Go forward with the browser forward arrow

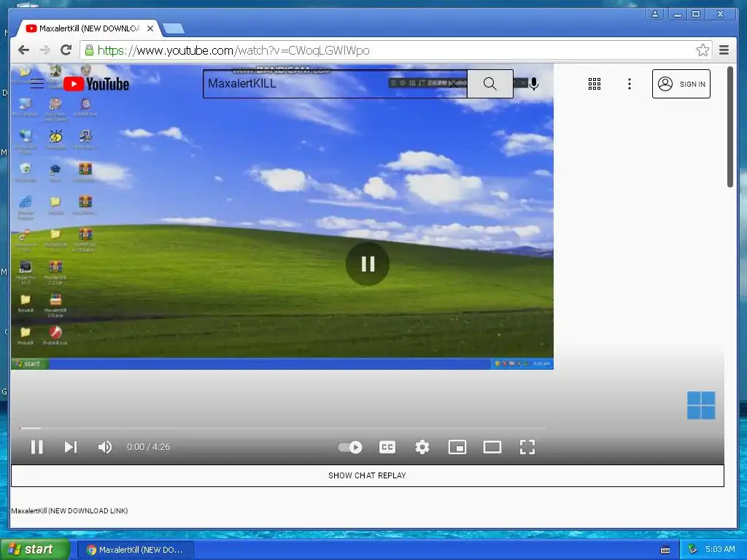pos(44,50)
